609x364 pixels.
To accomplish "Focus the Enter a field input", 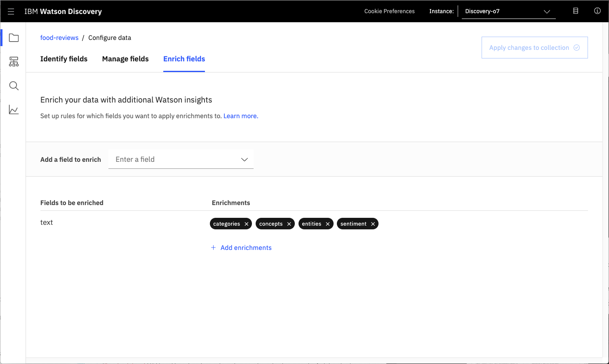I will coord(181,159).
